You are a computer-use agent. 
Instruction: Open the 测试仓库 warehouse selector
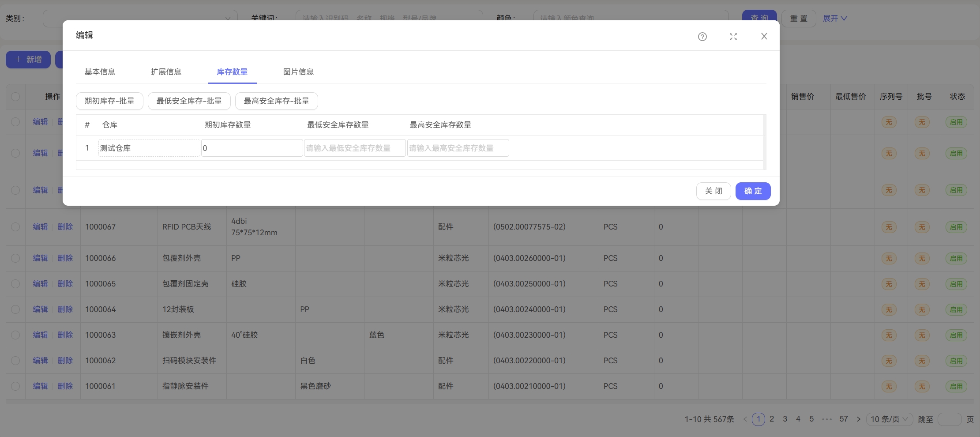[149, 148]
